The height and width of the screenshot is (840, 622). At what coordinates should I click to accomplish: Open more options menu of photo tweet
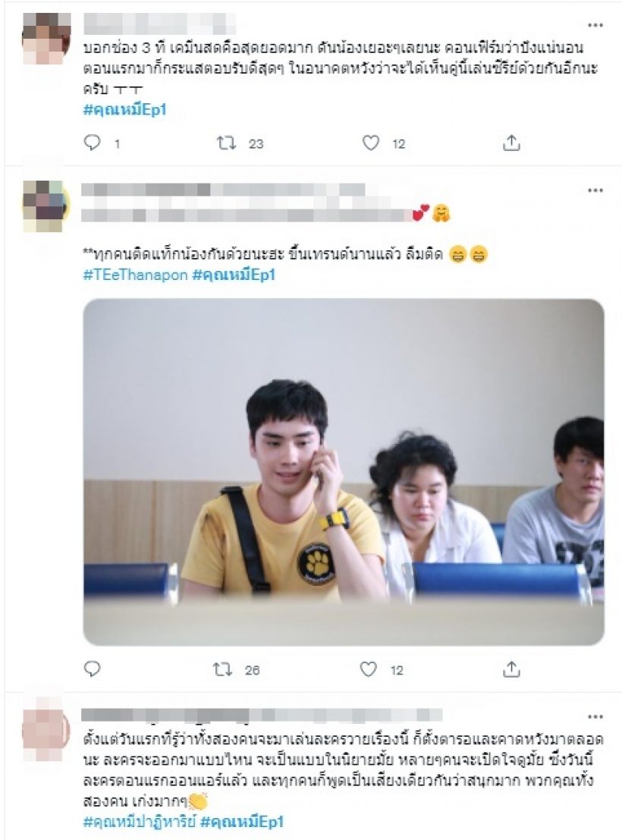595,190
